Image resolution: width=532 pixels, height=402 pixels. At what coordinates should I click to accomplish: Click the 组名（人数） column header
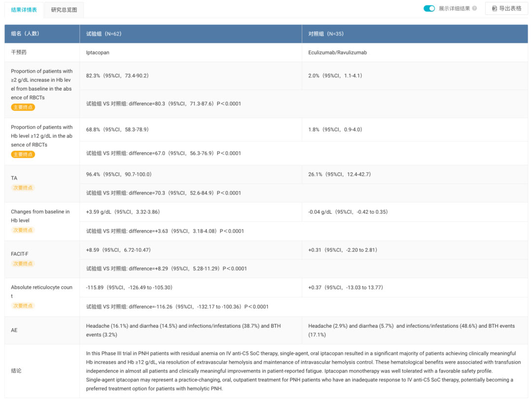click(x=25, y=33)
